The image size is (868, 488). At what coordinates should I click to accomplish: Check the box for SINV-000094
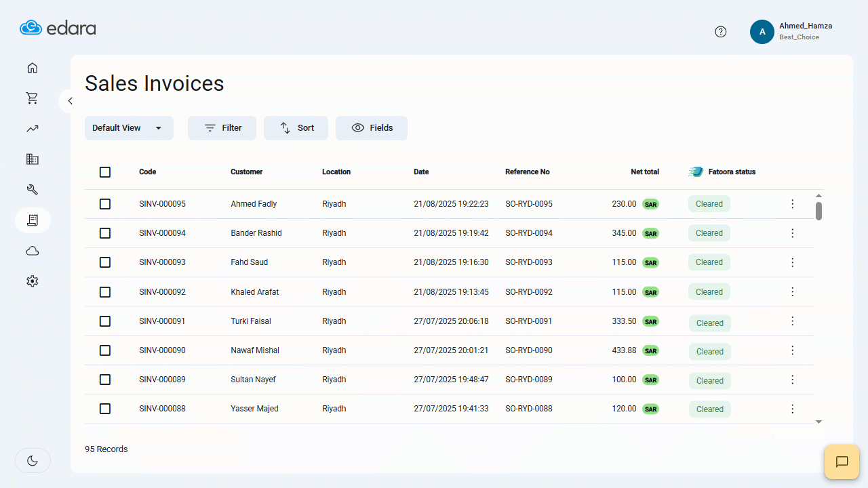105,233
